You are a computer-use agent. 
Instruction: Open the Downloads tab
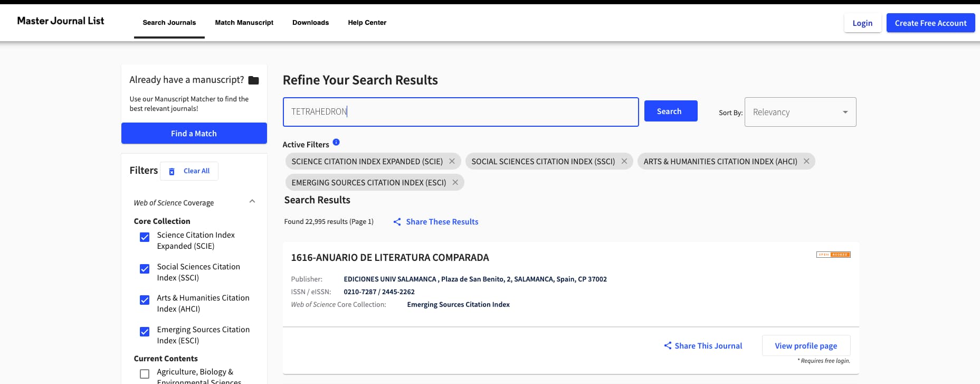[x=311, y=23]
